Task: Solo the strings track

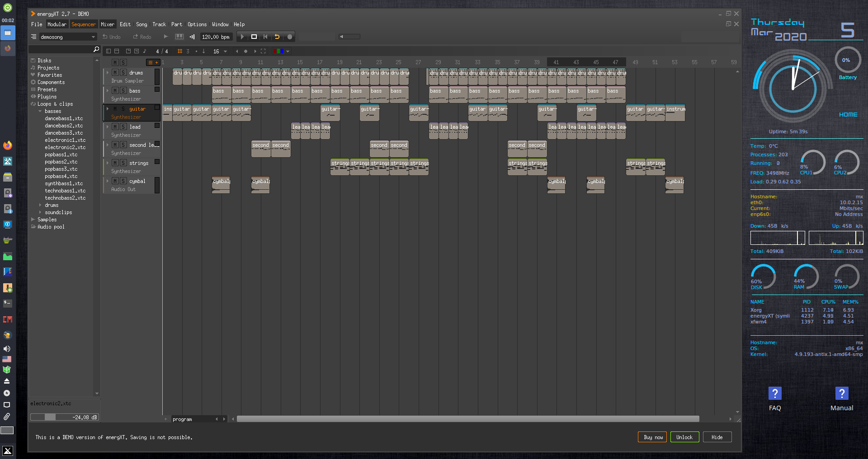Action: pos(123,163)
